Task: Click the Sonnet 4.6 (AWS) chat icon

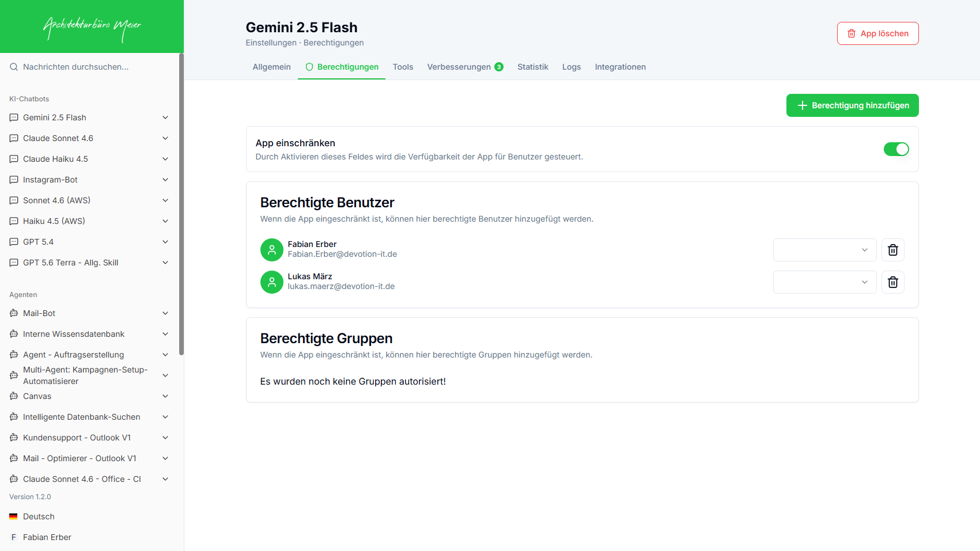Action: (x=14, y=200)
